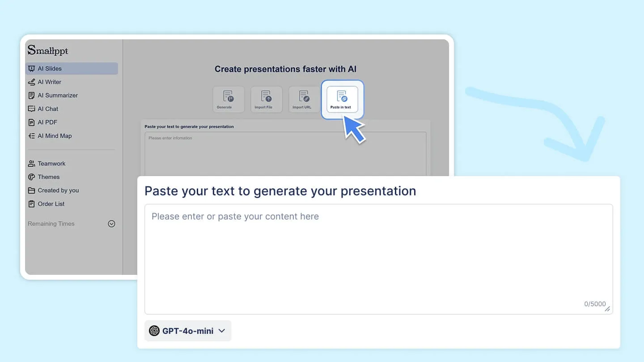Open the Teamwork section
This screenshot has width=644, height=362.
(x=51, y=163)
